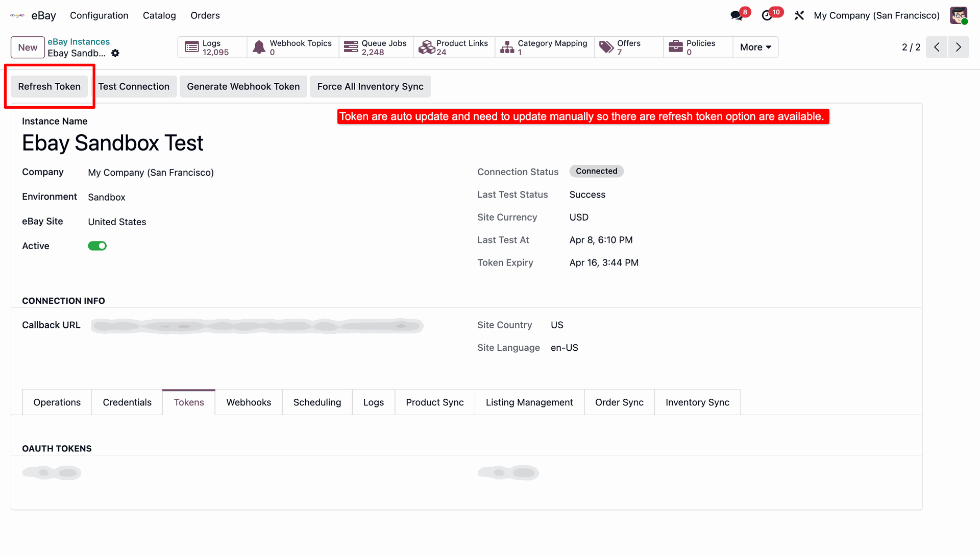Screen dimensions: 980x555
Task: Open the Offers tag stat button
Action: [629, 47]
